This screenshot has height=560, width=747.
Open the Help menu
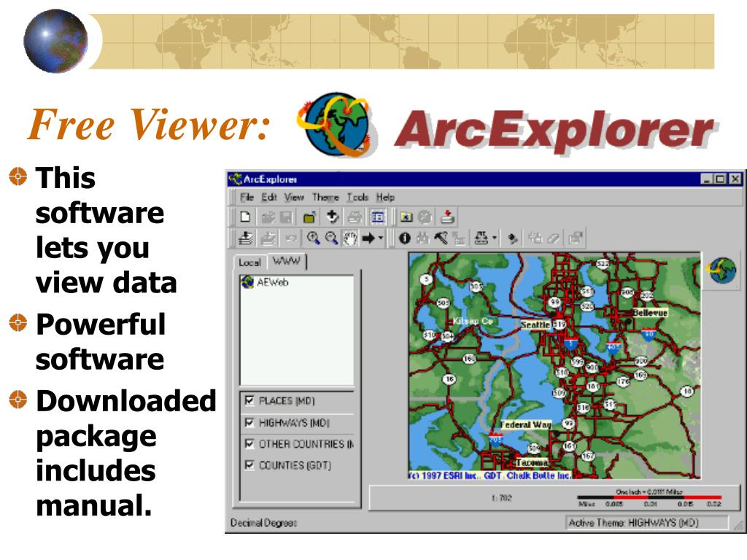coord(385,197)
